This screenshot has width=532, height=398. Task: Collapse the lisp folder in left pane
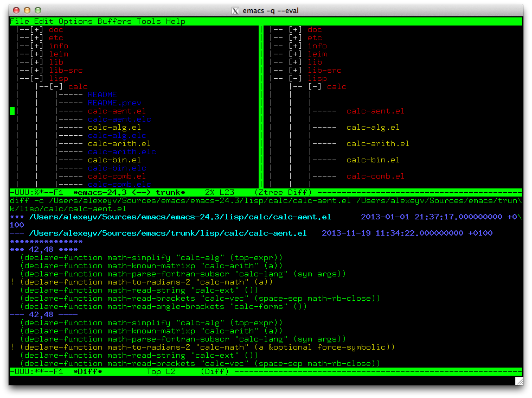click(x=37, y=78)
